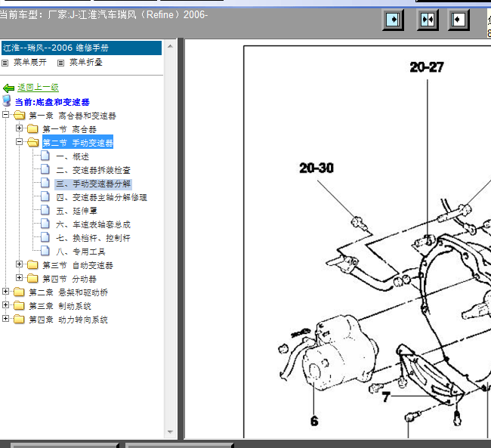Click 菜单折叠 to fold all menus
Image resolution: width=491 pixels, height=448 pixels.
[86, 63]
